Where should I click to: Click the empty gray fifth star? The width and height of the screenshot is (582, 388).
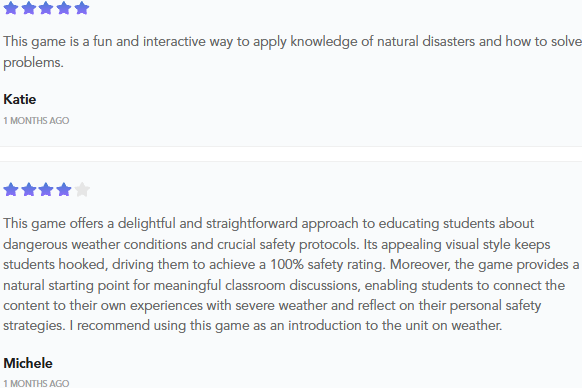coord(82,189)
